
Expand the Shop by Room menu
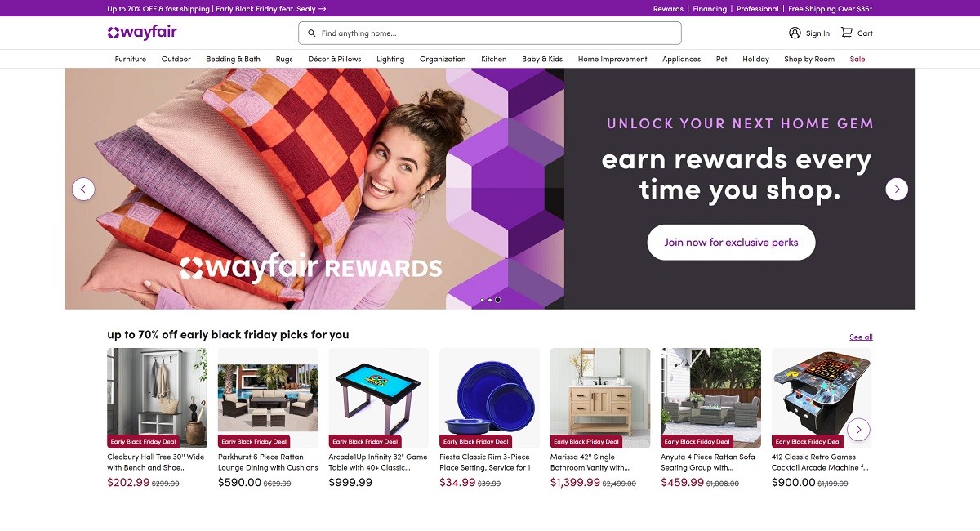(x=809, y=59)
